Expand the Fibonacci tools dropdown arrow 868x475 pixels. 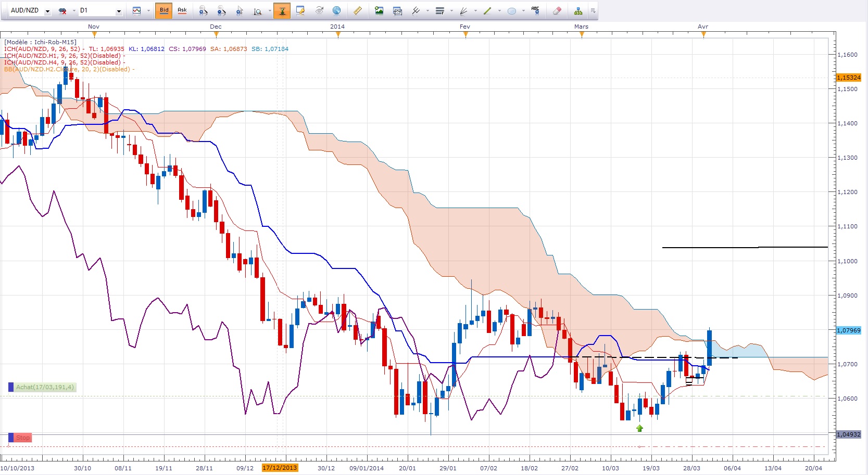click(451, 11)
